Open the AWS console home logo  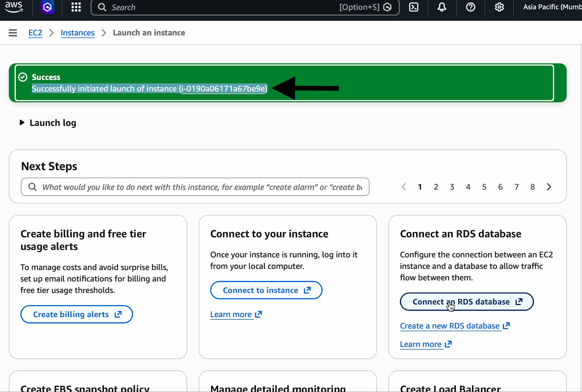[14, 7]
